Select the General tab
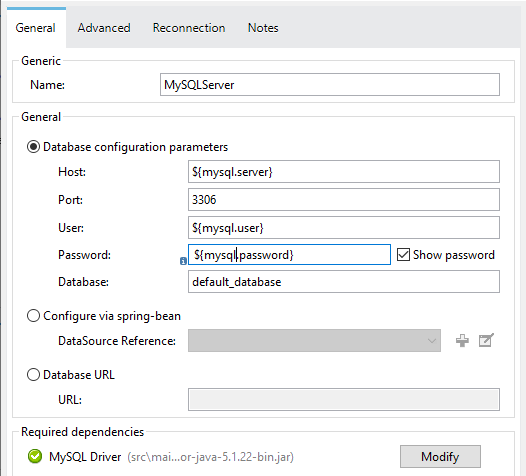 36,28
